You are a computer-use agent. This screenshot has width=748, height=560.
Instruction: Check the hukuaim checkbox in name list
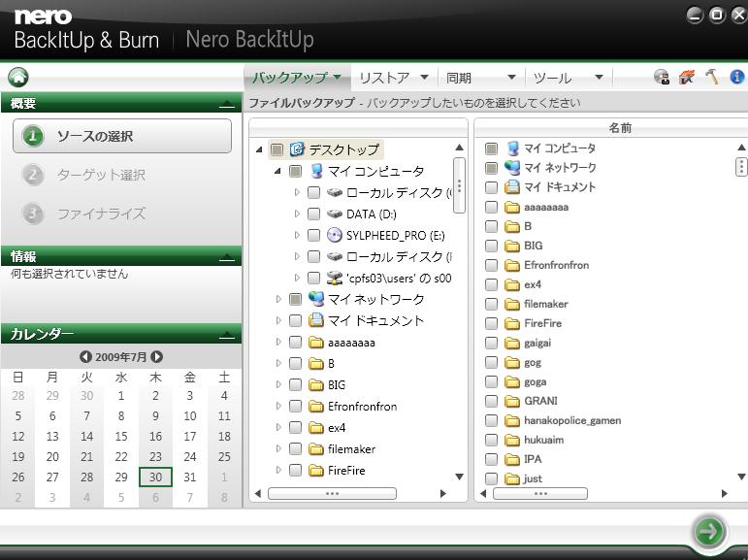pyautogui.click(x=491, y=440)
